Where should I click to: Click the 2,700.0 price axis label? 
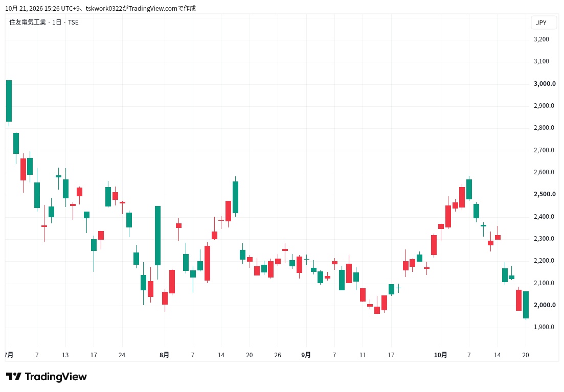coord(544,150)
